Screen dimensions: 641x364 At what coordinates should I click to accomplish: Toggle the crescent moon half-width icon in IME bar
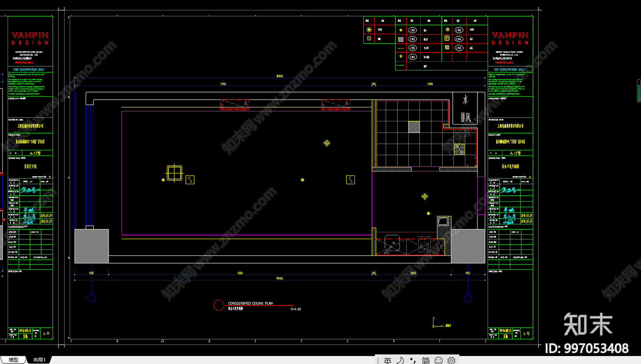[x=400, y=360]
